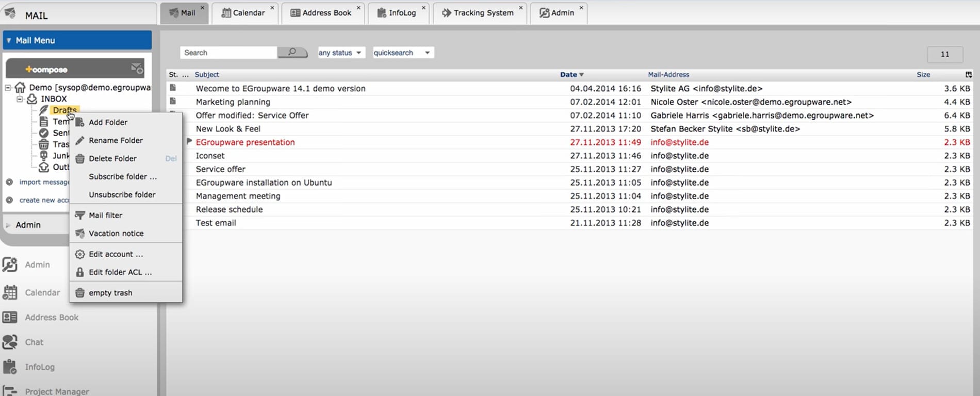Close the Address Book tab

358,8
